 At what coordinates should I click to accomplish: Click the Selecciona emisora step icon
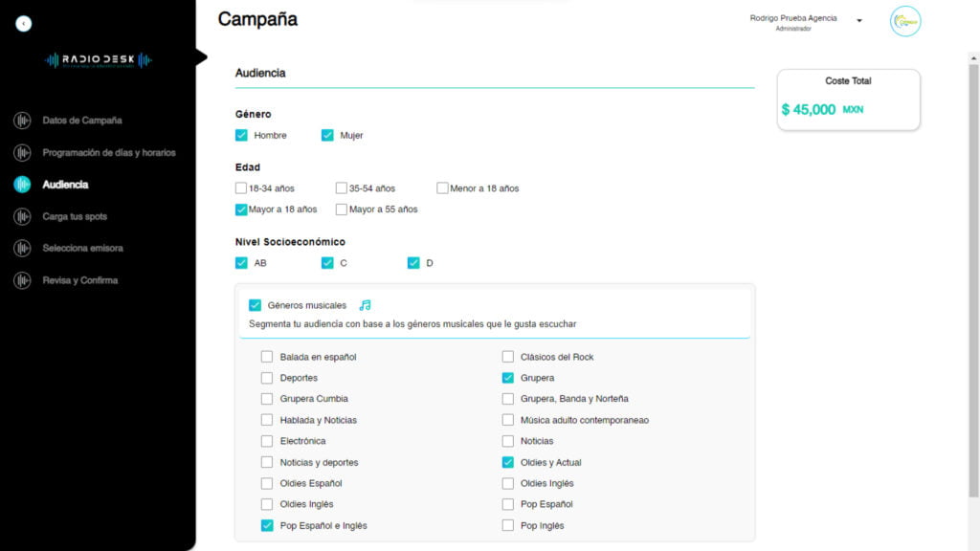(23, 248)
